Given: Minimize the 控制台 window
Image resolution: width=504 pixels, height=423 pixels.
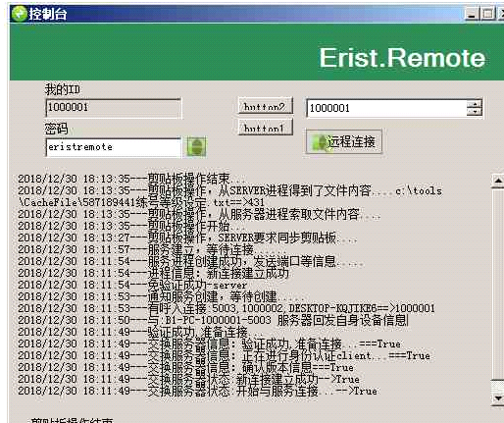Looking at the screenshot, I should [472, 14].
